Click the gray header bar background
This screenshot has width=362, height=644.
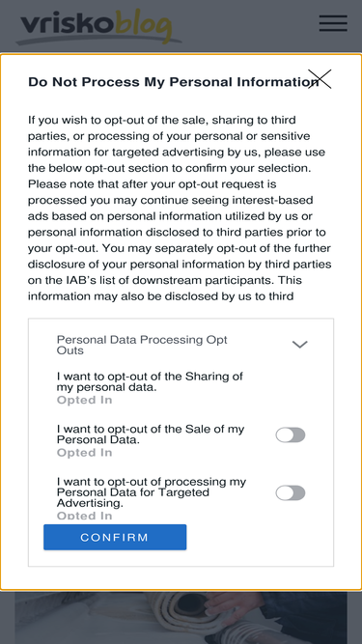click(246, 25)
